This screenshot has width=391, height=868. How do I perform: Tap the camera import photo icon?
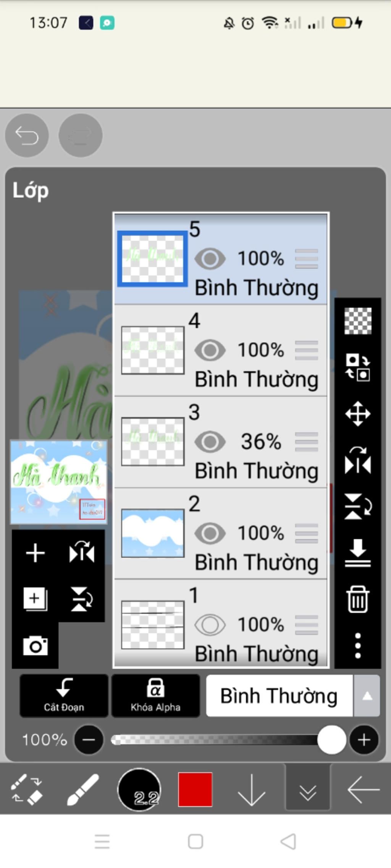(35, 646)
